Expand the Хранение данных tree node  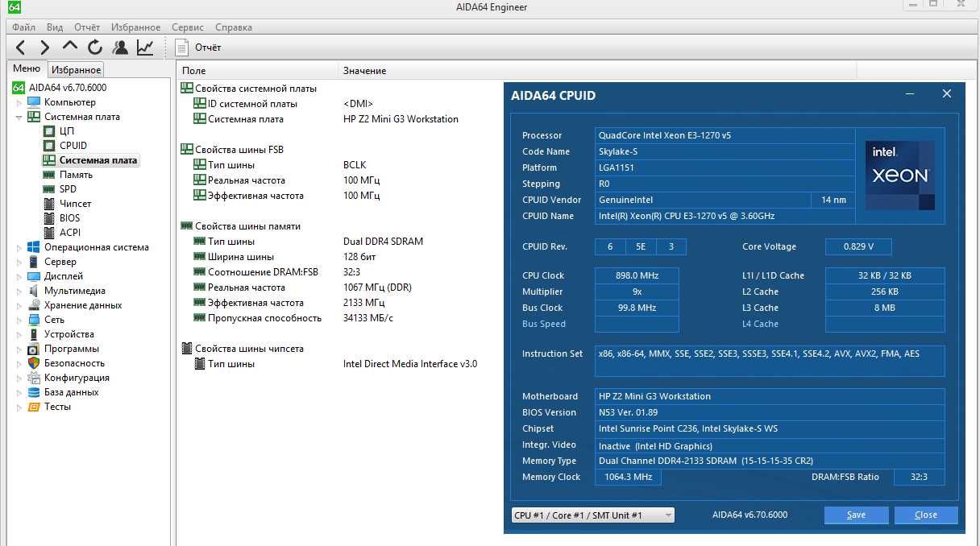pyautogui.click(x=19, y=305)
